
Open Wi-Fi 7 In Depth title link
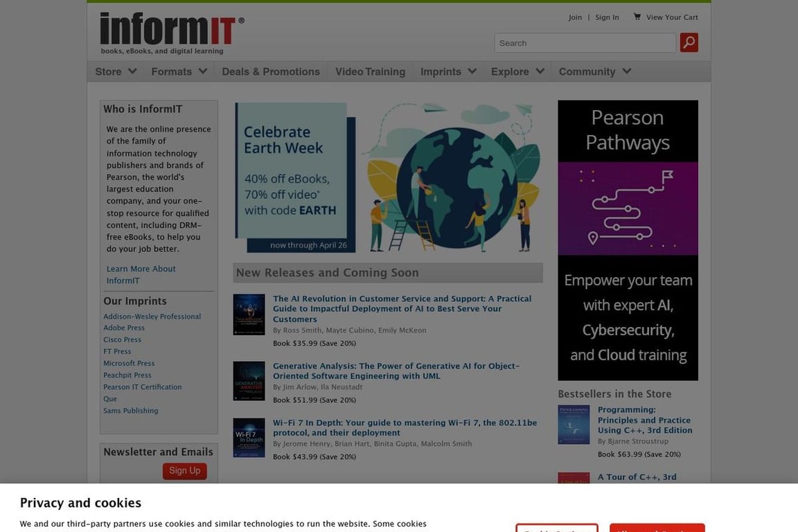[405, 427]
